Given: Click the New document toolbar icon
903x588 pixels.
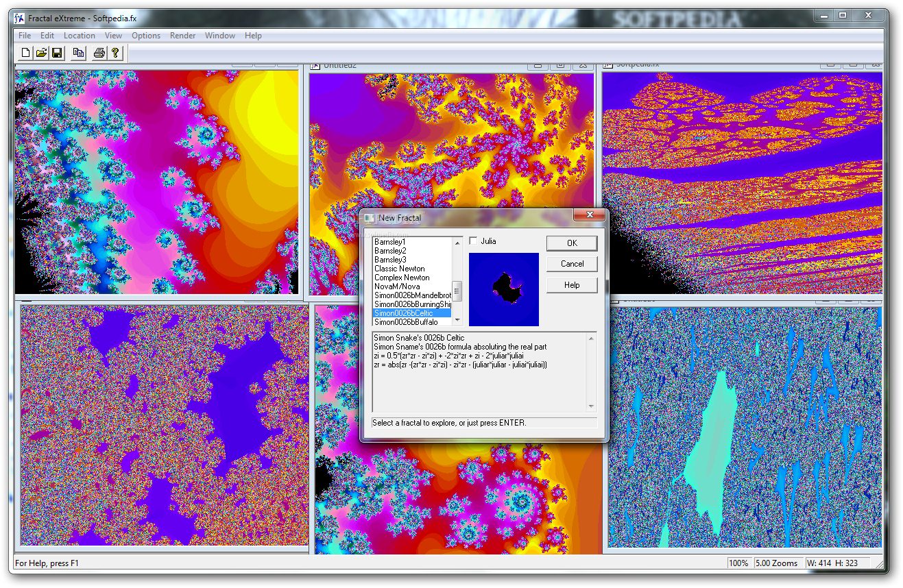Looking at the screenshot, I should click(26, 53).
